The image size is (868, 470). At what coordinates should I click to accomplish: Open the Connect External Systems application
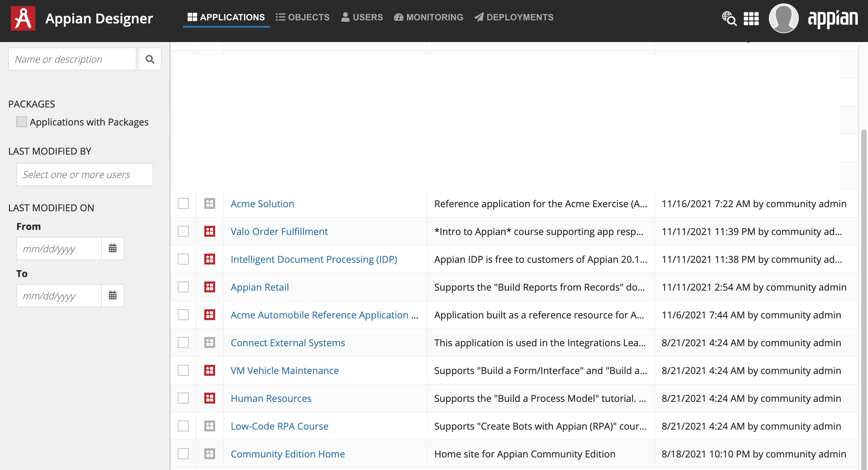288,342
